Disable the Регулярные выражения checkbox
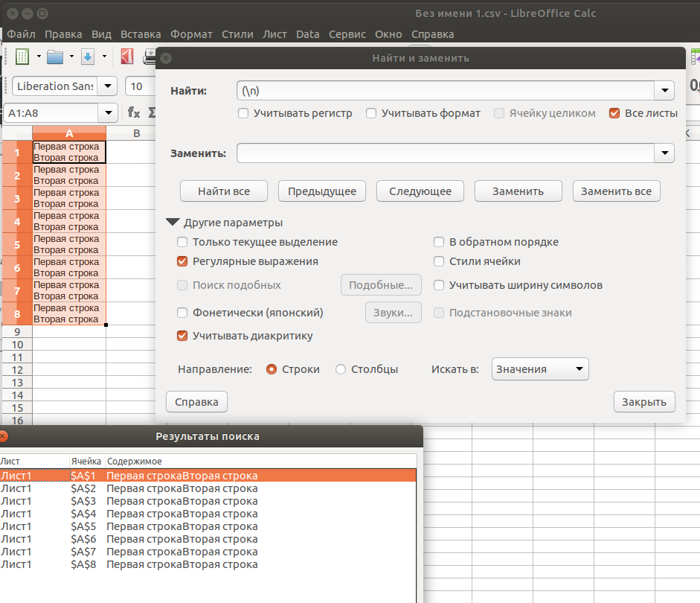This screenshot has height=603, width=700. pyautogui.click(x=182, y=261)
